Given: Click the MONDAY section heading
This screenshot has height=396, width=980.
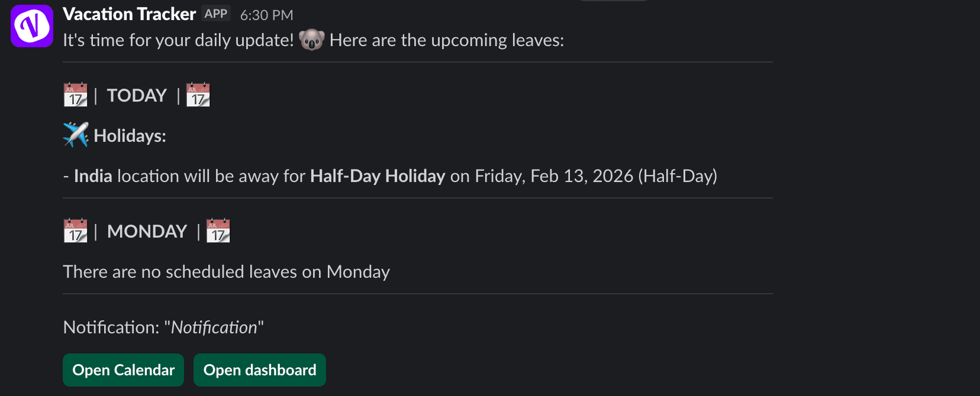Looking at the screenshot, I should click(147, 231).
